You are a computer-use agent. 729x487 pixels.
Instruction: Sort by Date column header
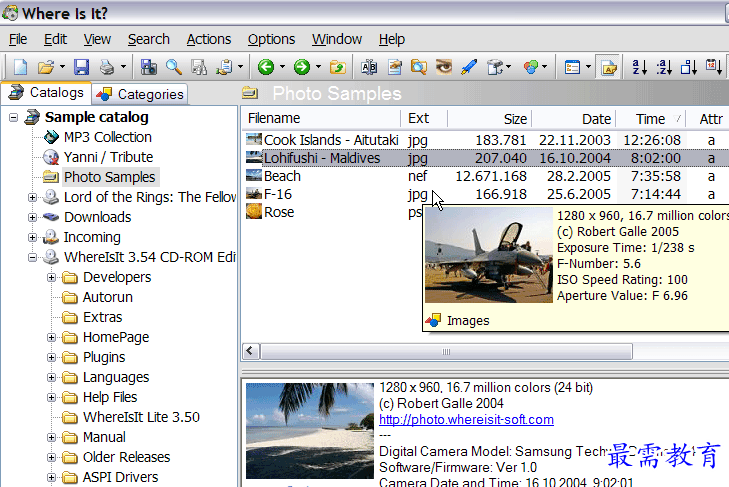point(574,119)
